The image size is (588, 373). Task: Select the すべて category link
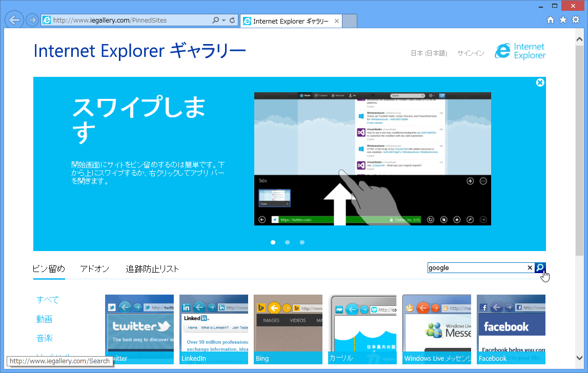click(x=48, y=300)
